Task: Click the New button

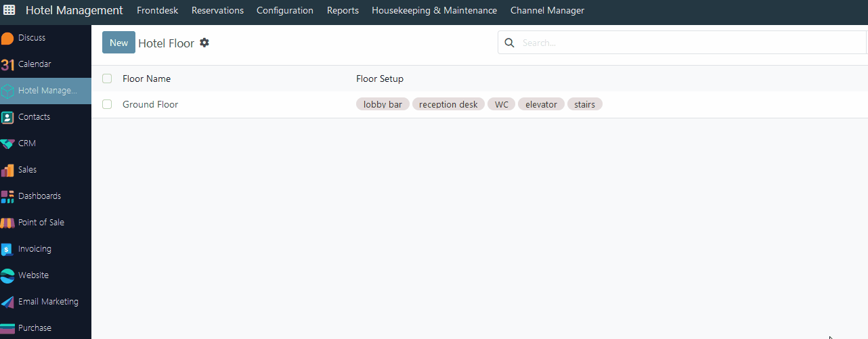Action: [118, 43]
